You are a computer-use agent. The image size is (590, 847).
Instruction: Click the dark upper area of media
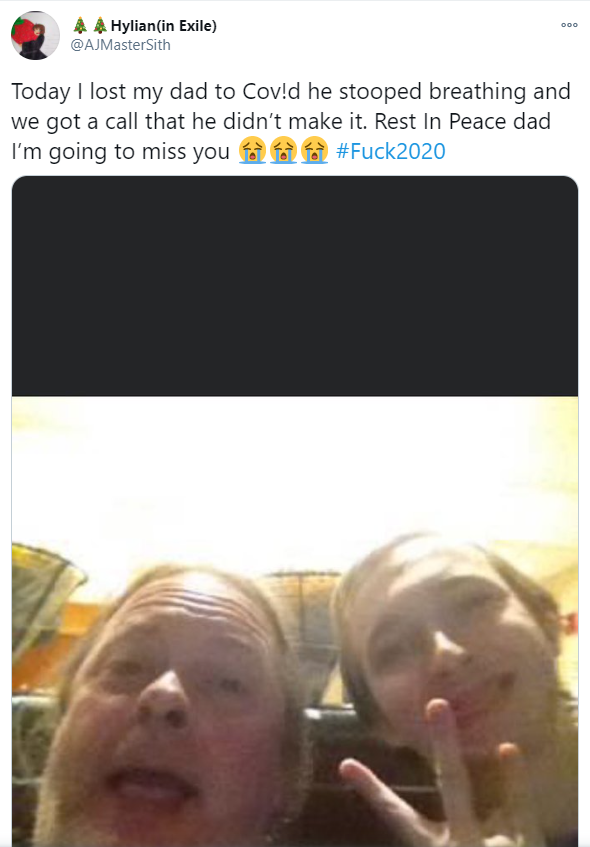coord(295,286)
